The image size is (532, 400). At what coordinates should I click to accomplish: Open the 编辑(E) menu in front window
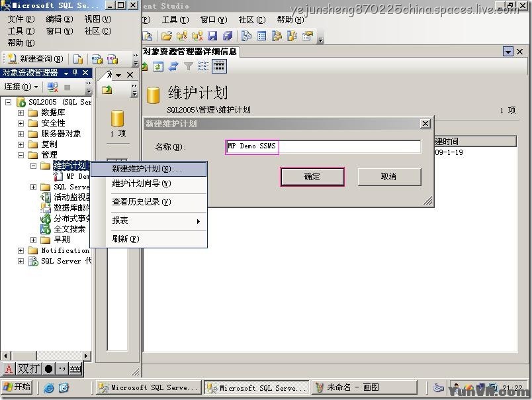click(x=60, y=19)
